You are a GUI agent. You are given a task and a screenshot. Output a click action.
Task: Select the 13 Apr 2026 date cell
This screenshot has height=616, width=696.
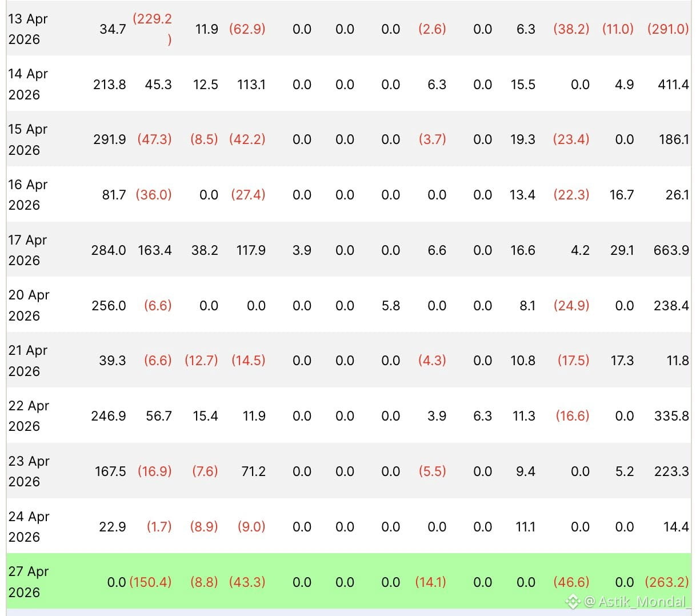pyautogui.click(x=28, y=29)
